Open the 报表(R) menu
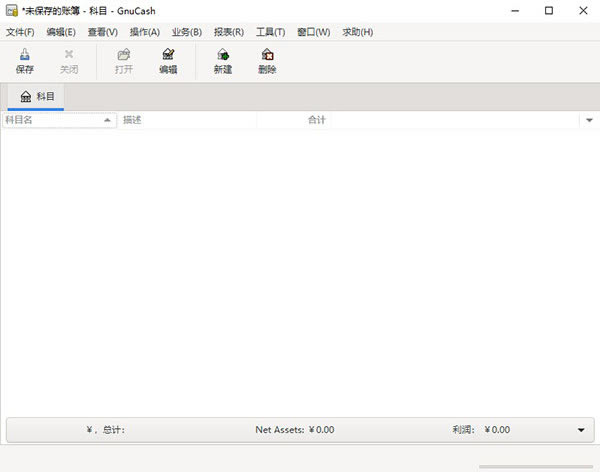The image size is (600, 472). (x=228, y=32)
